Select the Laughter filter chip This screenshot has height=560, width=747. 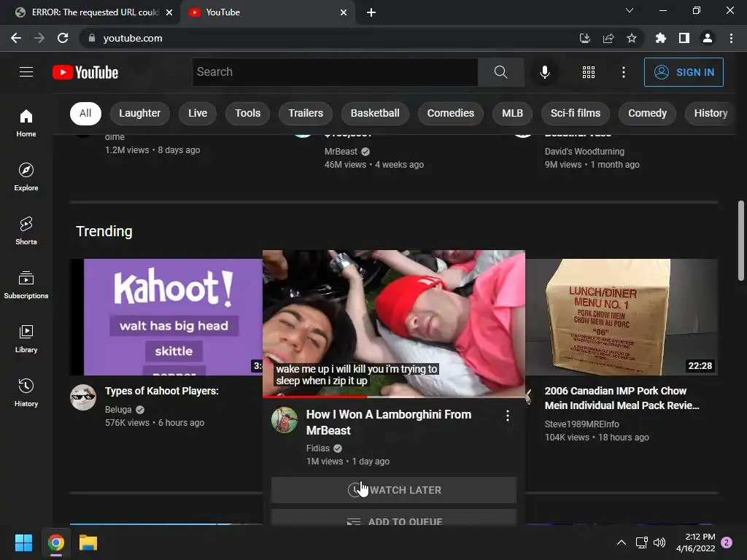tap(139, 113)
